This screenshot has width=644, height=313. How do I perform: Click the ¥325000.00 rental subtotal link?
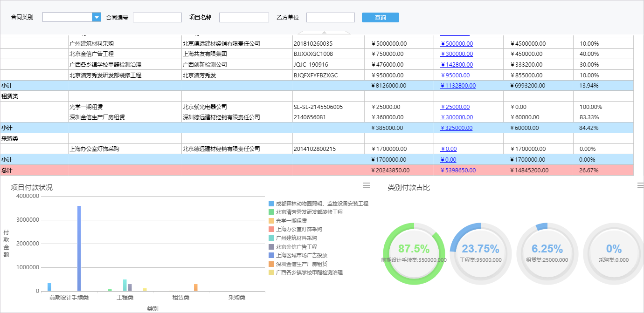tap(457, 128)
